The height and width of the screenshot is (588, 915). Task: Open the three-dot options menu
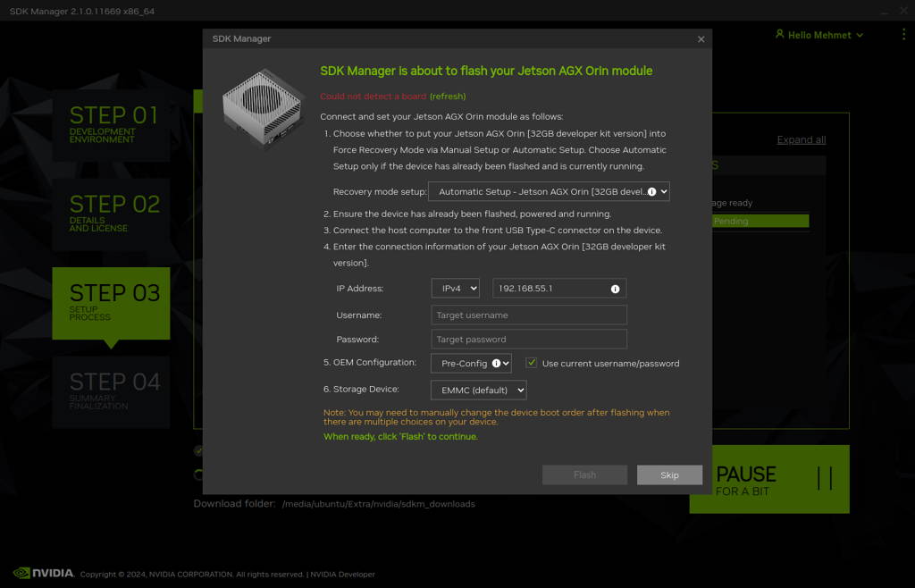pyautogui.click(x=904, y=35)
